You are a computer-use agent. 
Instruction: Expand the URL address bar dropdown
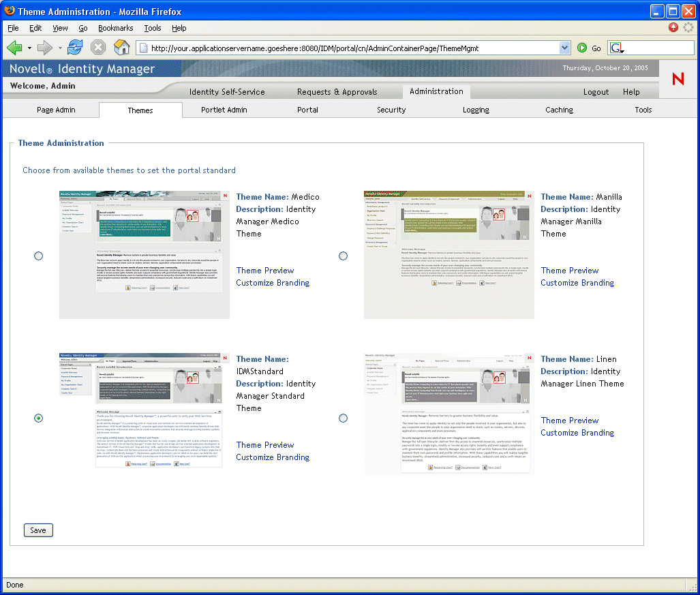point(565,48)
